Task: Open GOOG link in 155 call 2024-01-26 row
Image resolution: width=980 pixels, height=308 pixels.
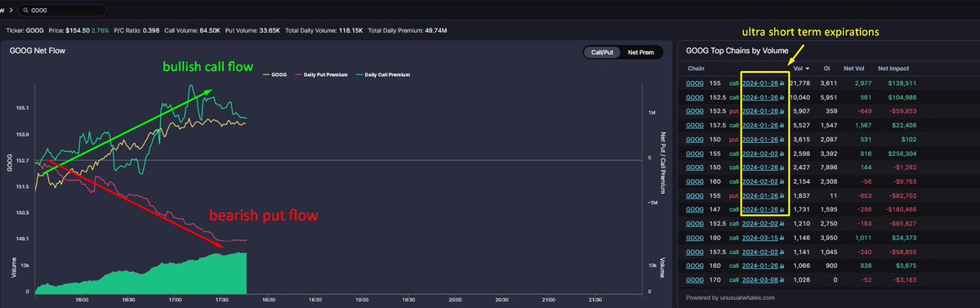Action: coord(694,83)
